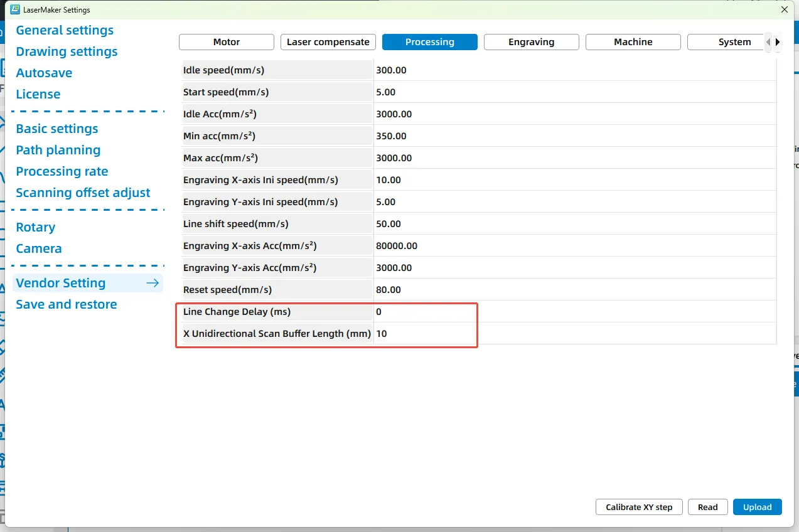Screen dimensions: 799x532
Task: Start Calibrate XY step
Action: (x=639, y=507)
